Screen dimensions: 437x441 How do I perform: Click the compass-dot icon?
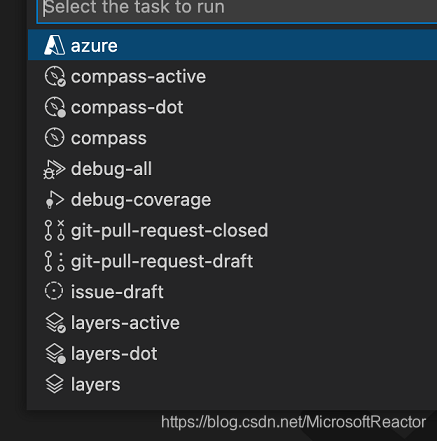pyautogui.click(x=55, y=107)
